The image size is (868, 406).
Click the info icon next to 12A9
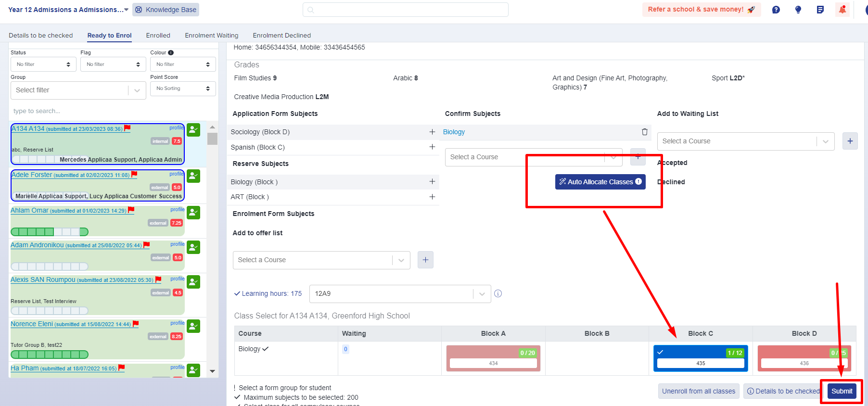(498, 293)
